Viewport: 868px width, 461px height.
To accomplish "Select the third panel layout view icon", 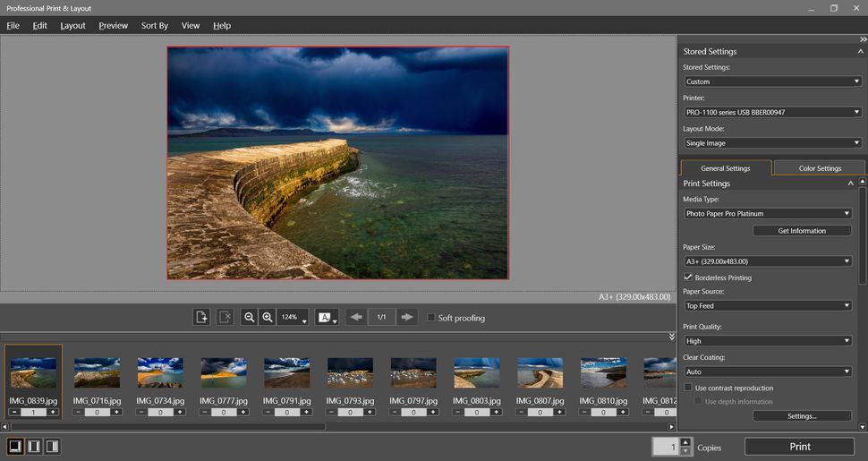I will (52, 446).
